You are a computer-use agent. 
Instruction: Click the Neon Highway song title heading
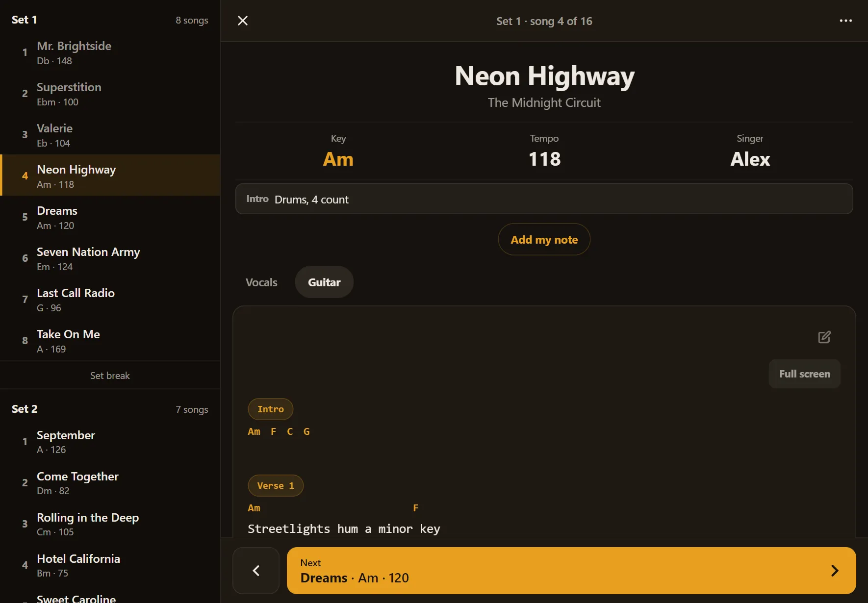pyautogui.click(x=544, y=76)
